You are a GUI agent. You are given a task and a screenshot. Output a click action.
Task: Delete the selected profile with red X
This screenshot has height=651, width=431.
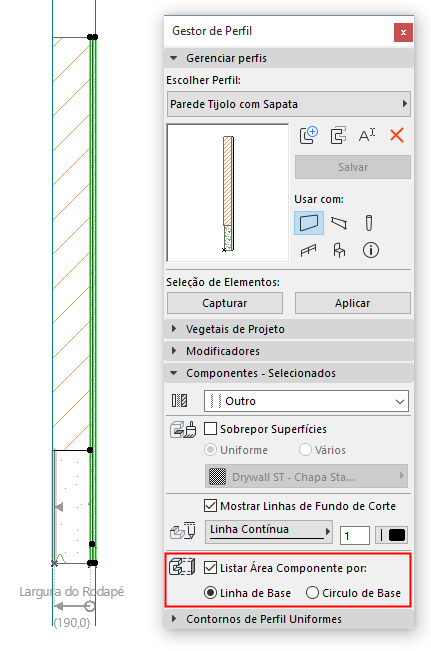[x=397, y=135]
